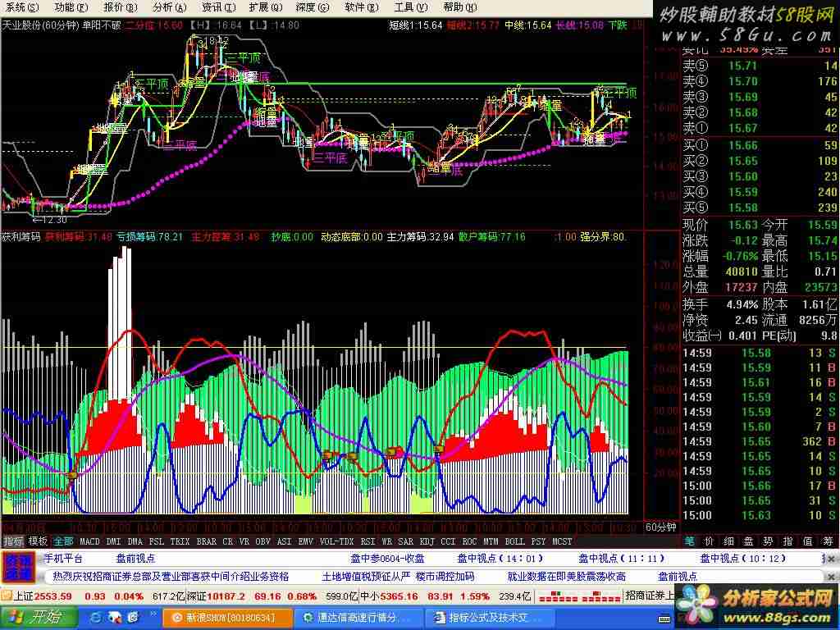
Task: Select the 价 tab in quote panel
Action: coord(710,541)
